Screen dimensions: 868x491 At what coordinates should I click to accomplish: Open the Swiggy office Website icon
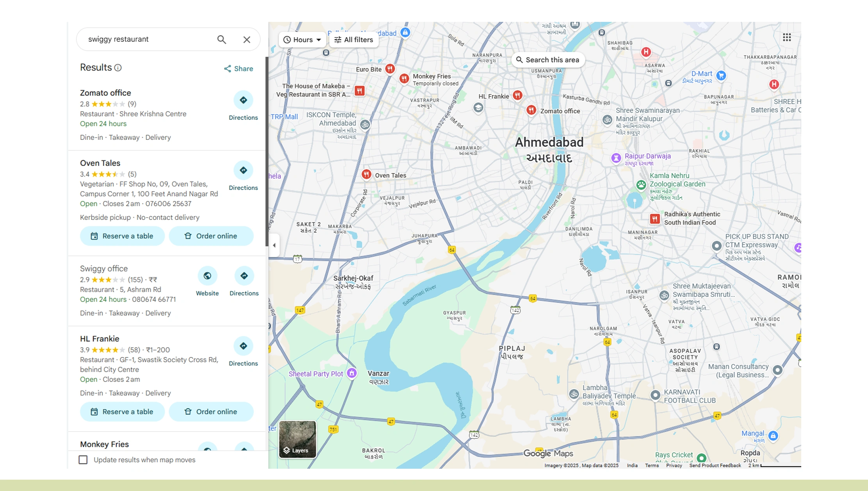[207, 276]
